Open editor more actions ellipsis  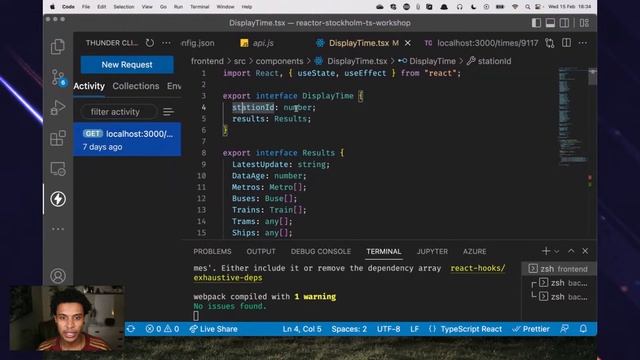coord(583,43)
